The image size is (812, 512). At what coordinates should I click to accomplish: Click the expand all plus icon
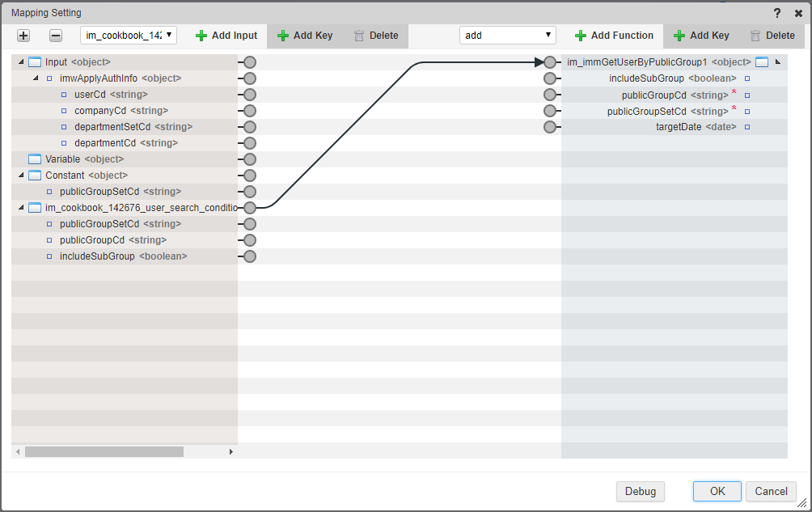point(23,36)
